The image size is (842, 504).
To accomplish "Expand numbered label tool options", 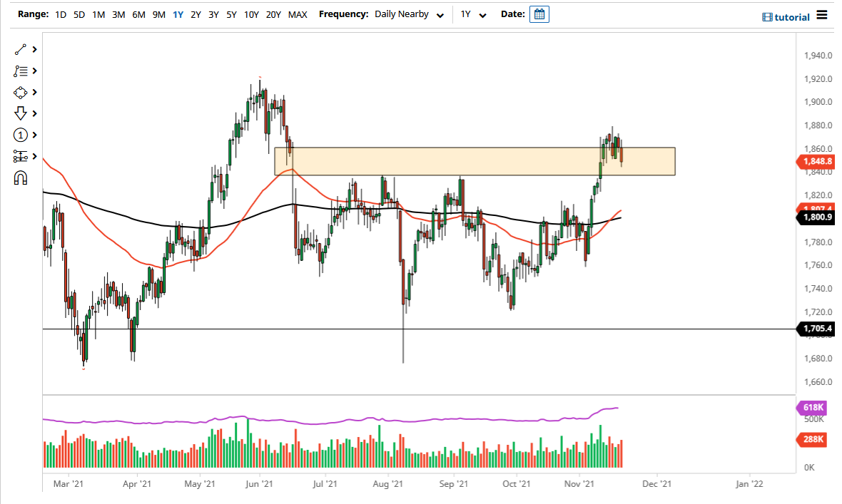I will (x=34, y=135).
